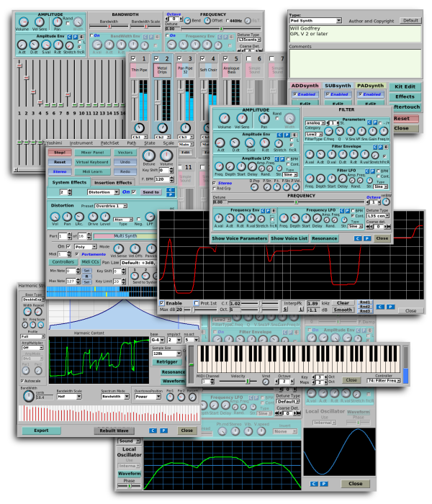Open the Low2 FilterType dropdown
Image resolution: width=432 pixels, height=504 pixels.
[x=314, y=134]
